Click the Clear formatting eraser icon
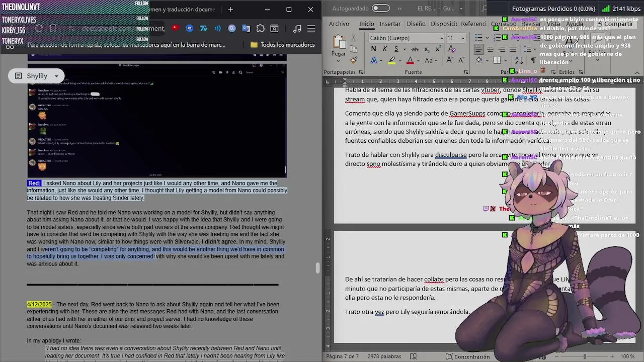The width and height of the screenshot is (644, 362). 452,49
